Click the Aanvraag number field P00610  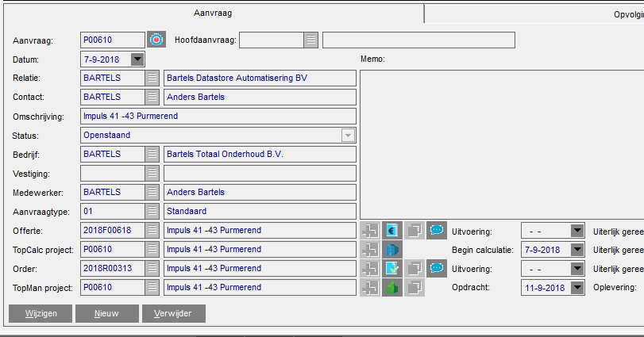click(113, 40)
